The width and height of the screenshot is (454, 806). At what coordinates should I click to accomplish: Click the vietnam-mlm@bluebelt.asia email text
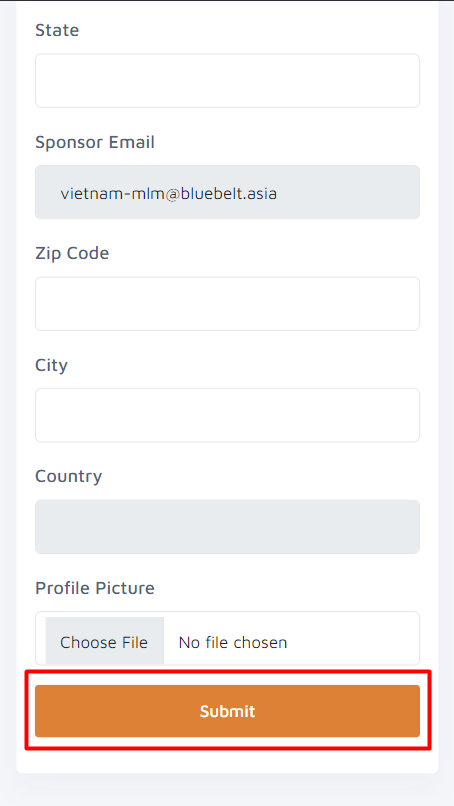click(x=169, y=194)
